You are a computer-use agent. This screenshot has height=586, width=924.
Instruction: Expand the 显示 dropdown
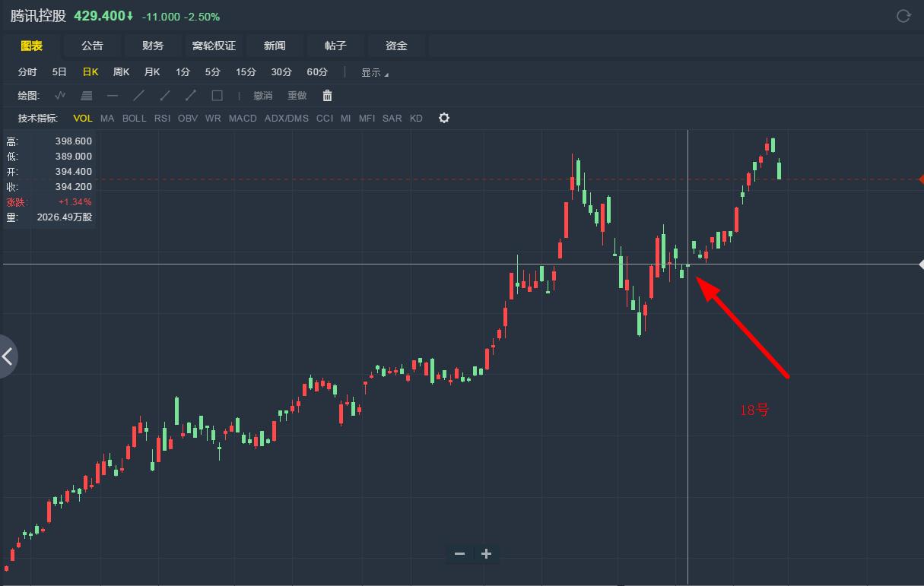[x=374, y=73]
